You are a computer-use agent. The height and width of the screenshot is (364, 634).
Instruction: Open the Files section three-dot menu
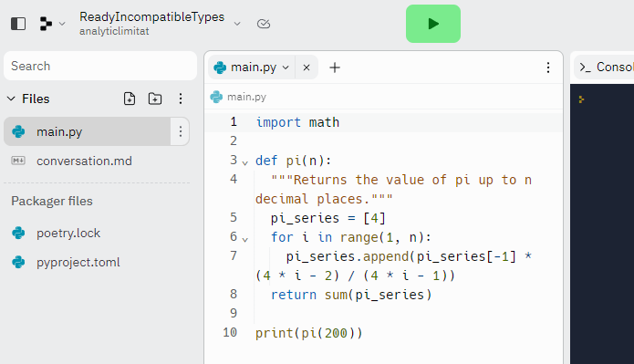tap(181, 99)
